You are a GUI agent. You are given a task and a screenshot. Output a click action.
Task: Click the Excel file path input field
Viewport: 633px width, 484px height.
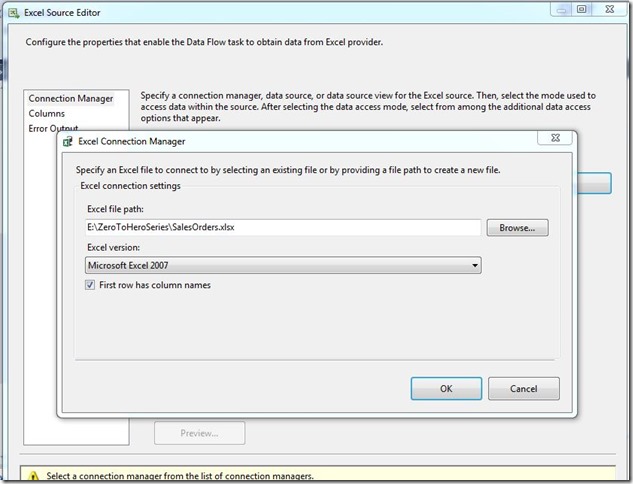point(283,227)
